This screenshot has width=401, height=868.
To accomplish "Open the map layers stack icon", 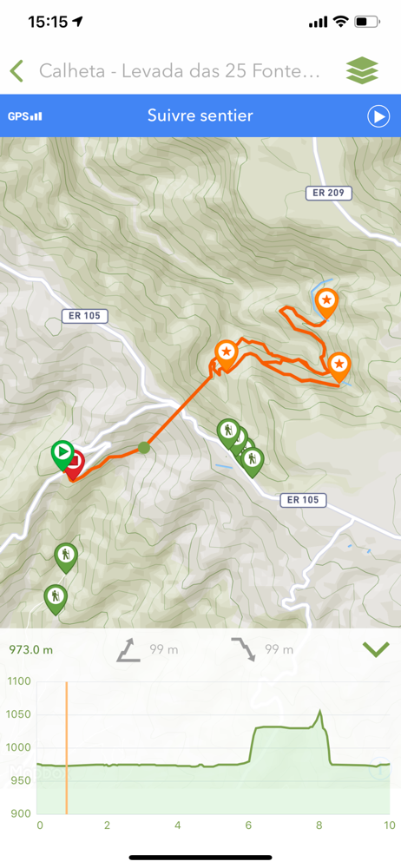I will coord(362,71).
